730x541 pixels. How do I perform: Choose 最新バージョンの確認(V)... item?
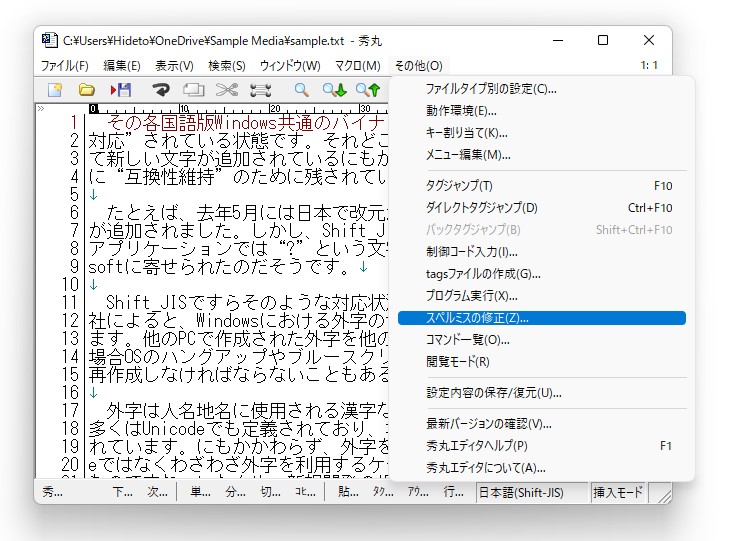tap(542, 424)
